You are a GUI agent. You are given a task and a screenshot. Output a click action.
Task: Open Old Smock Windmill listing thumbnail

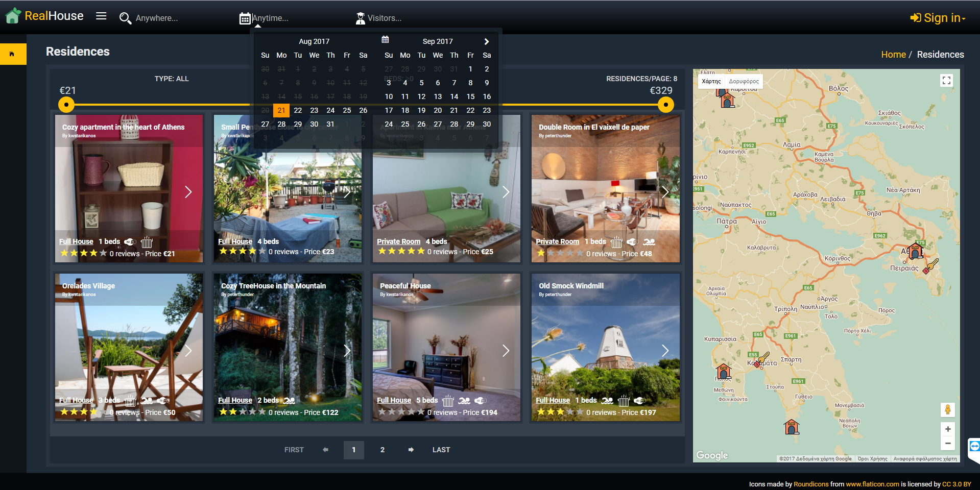pyautogui.click(x=606, y=347)
